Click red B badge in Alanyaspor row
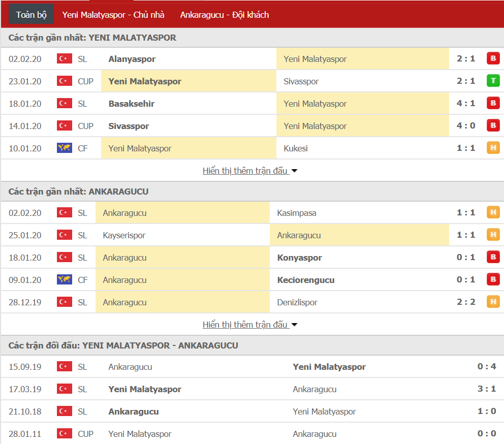 point(493,58)
